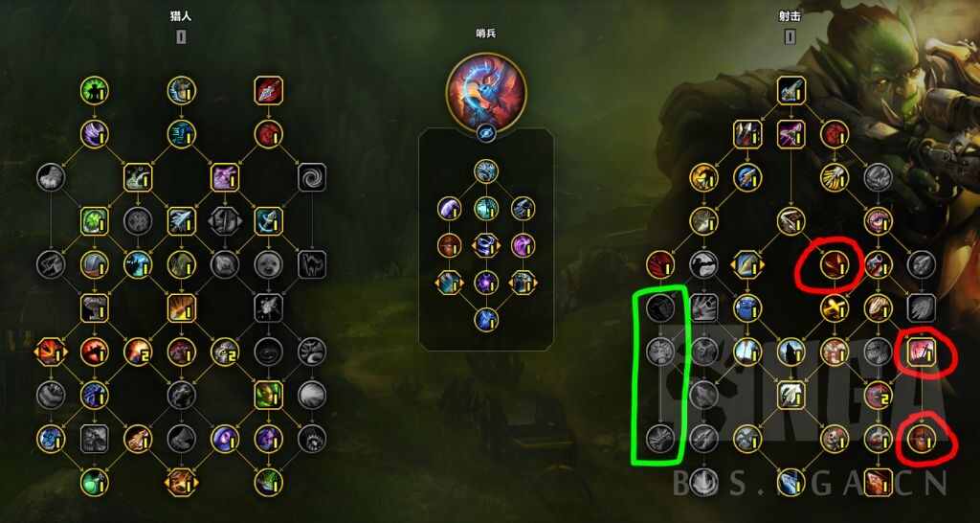Open the arrowed choice node at bottom-center of 猎人 tree
The height and width of the screenshot is (523, 980).
(181, 483)
